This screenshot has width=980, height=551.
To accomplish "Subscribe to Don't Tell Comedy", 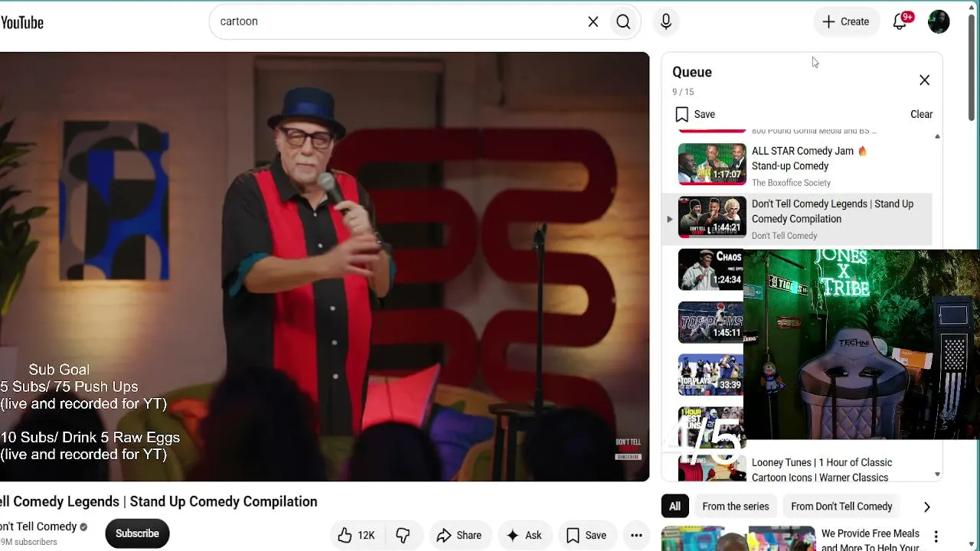I will 137,533.
